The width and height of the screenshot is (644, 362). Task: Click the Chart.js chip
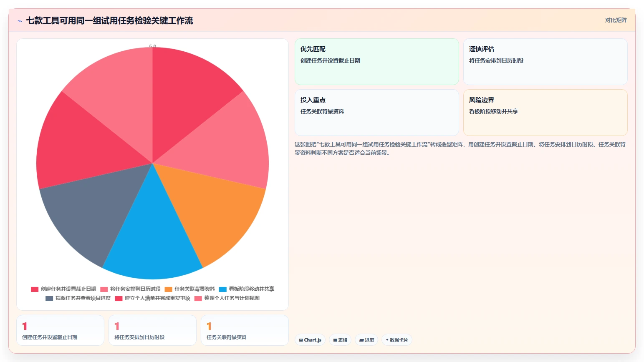coord(310,340)
